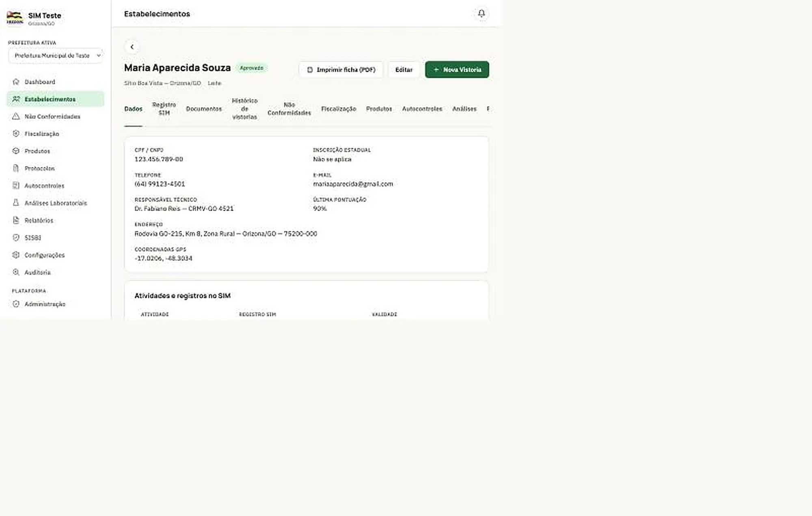Open SISBI in the sidebar
The width and height of the screenshot is (812, 516).
[x=56, y=237]
